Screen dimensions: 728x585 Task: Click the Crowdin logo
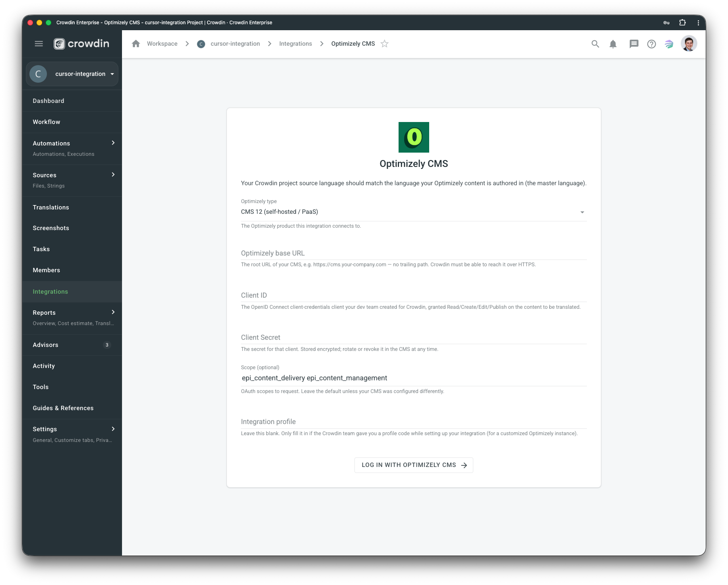[81, 44]
